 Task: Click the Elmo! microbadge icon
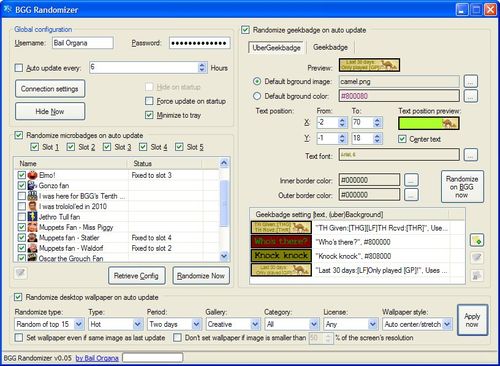click(x=32, y=175)
